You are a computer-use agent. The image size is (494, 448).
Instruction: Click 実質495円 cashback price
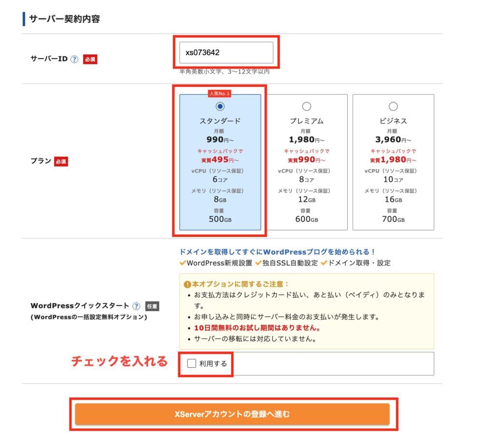(220, 160)
